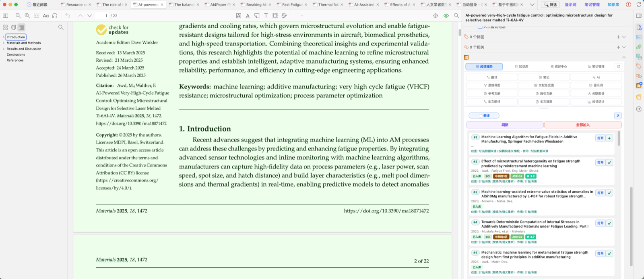Select the 知识库 tab in the panel
This screenshot has height=279, width=644.
pos(521,67)
